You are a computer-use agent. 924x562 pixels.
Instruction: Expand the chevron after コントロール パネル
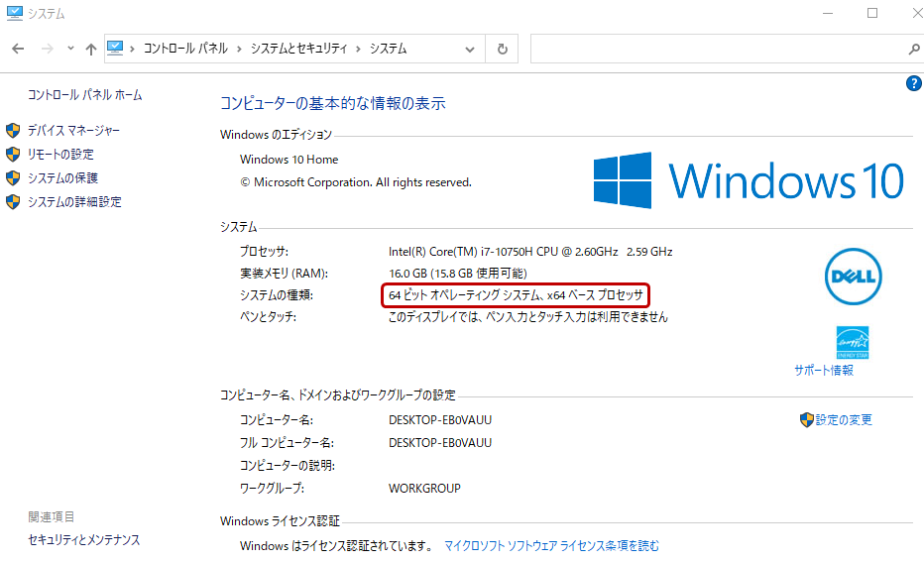click(x=239, y=49)
